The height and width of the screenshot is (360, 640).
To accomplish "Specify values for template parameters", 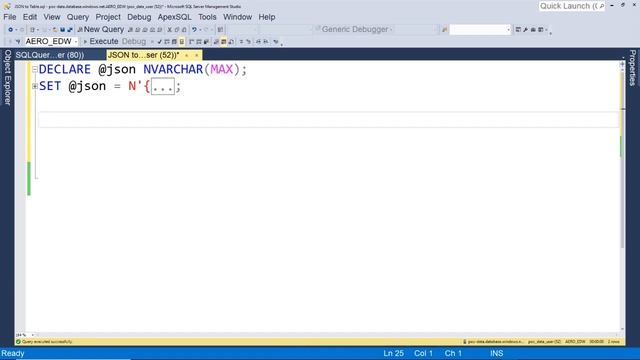I will pyautogui.click(x=276, y=42).
